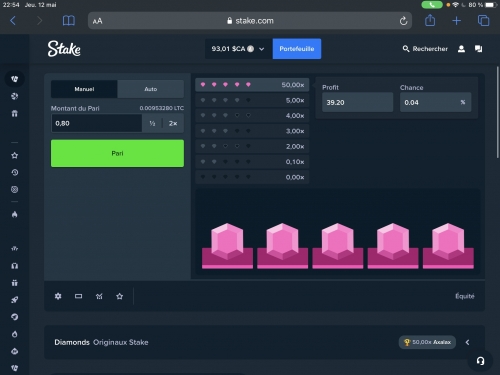Tap the stake.com address bar

(x=250, y=21)
